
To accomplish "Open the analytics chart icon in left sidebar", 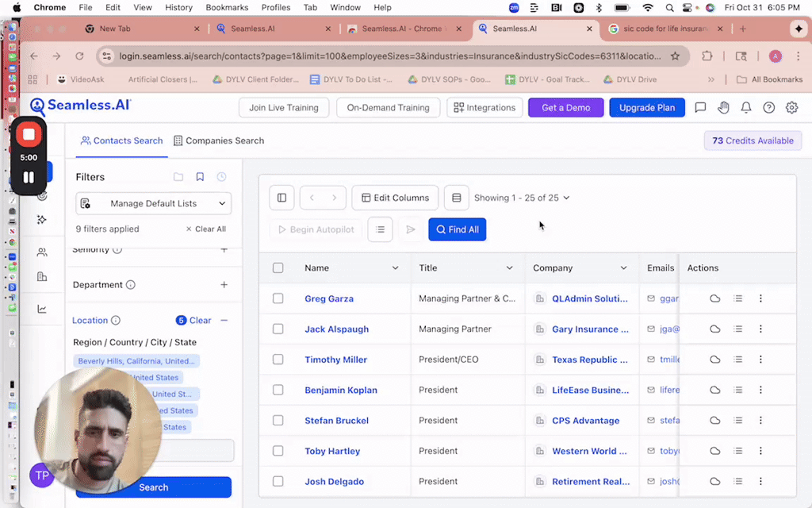I will 42,310.
